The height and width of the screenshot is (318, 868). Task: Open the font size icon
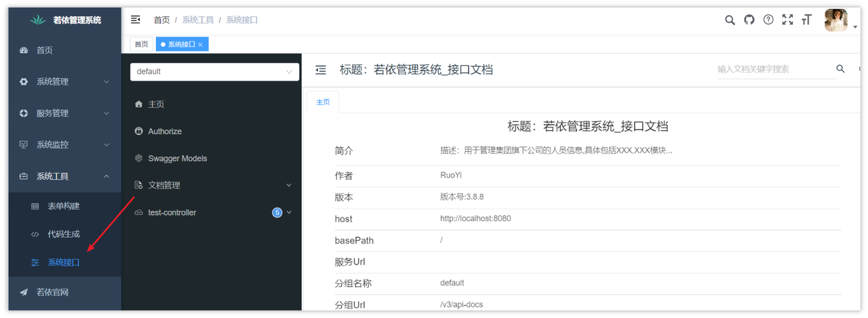(x=806, y=20)
